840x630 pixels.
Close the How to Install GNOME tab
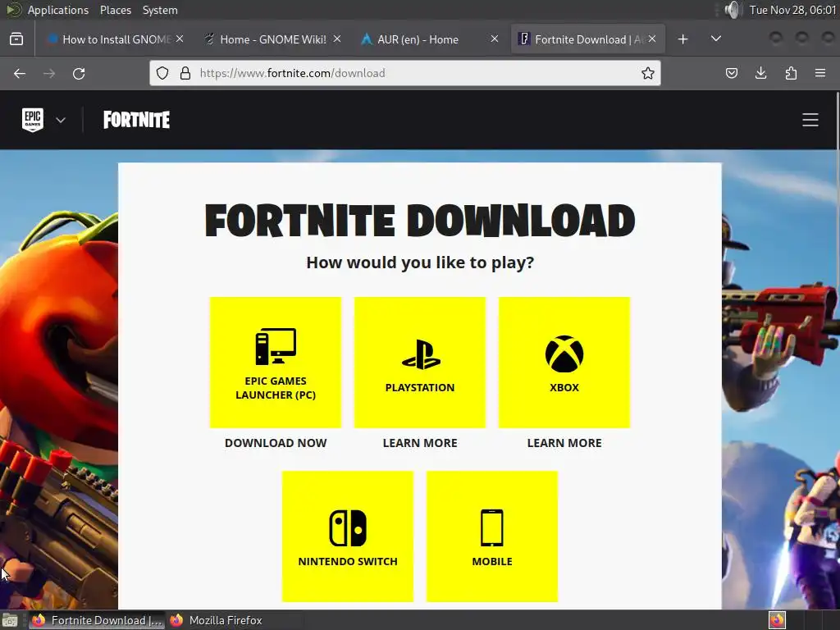coord(180,39)
